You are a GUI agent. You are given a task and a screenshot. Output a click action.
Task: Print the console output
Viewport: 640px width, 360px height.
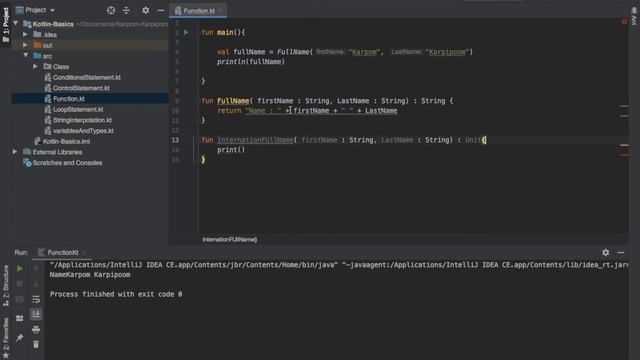click(x=36, y=329)
